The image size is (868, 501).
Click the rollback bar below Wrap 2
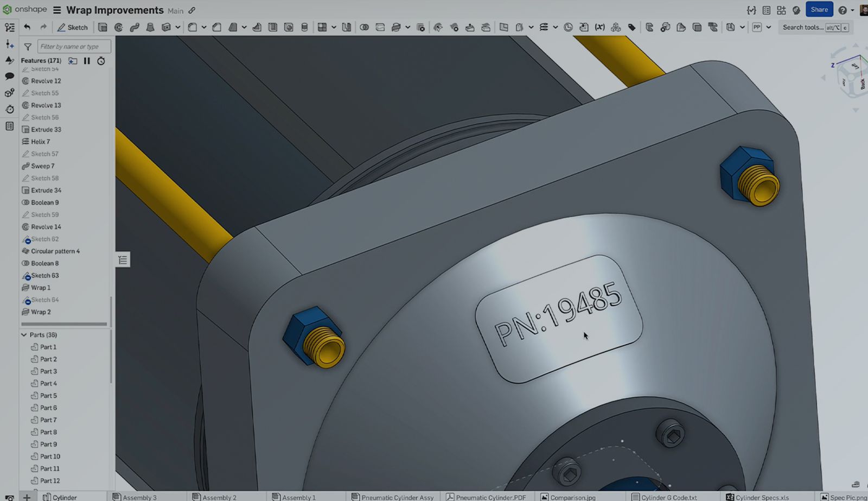tap(64, 324)
